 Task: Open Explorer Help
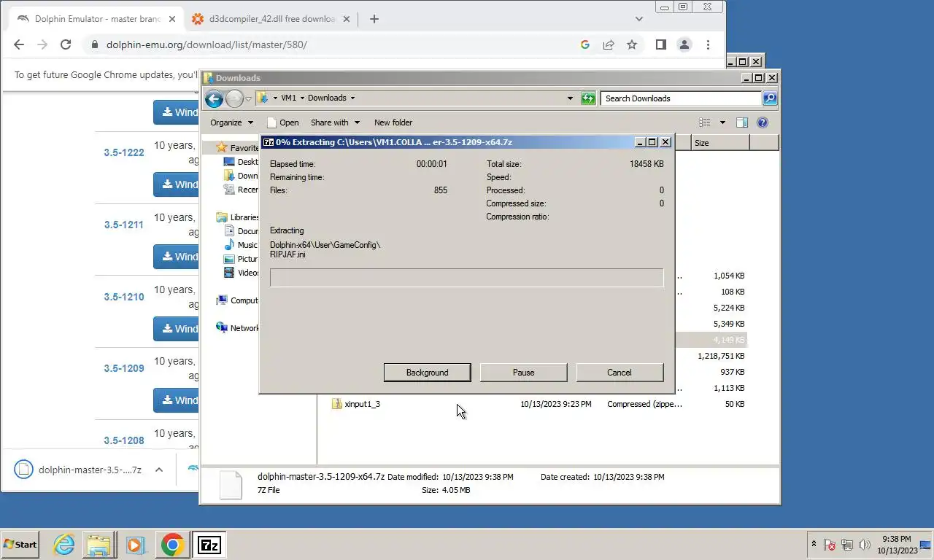pos(763,122)
